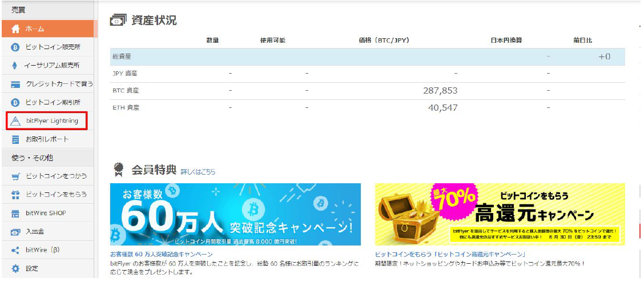Click the 前日比 column header

coord(583,41)
